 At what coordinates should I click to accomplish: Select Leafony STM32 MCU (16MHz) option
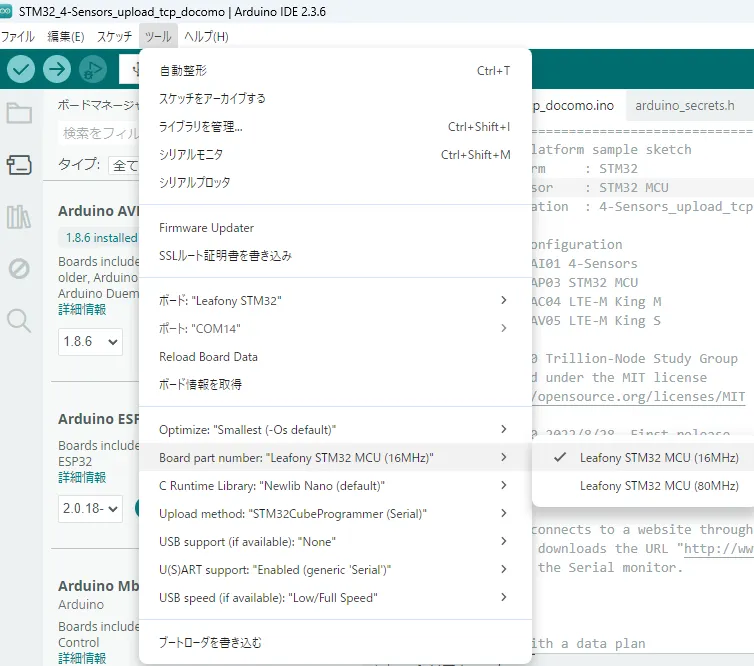tap(658, 458)
